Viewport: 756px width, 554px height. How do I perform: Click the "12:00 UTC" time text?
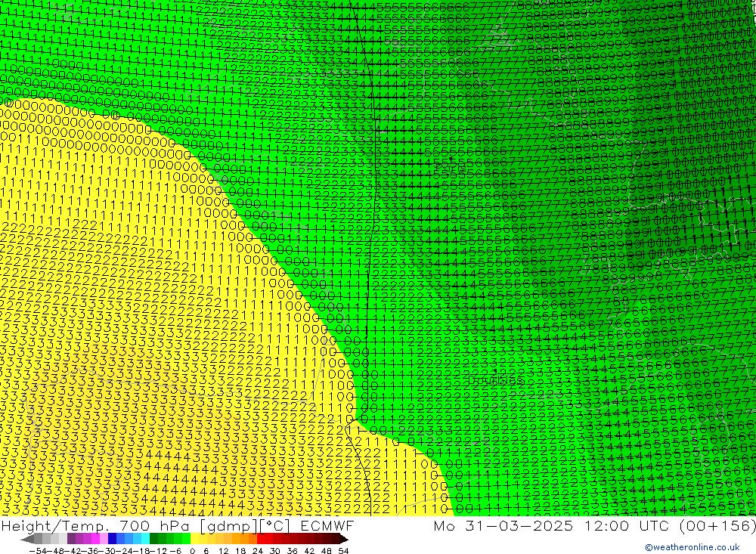[x=628, y=525]
